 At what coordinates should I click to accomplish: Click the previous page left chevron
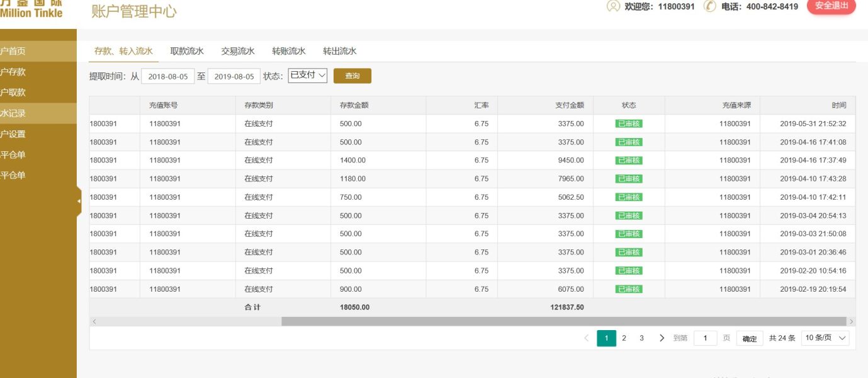pos(587,338)
